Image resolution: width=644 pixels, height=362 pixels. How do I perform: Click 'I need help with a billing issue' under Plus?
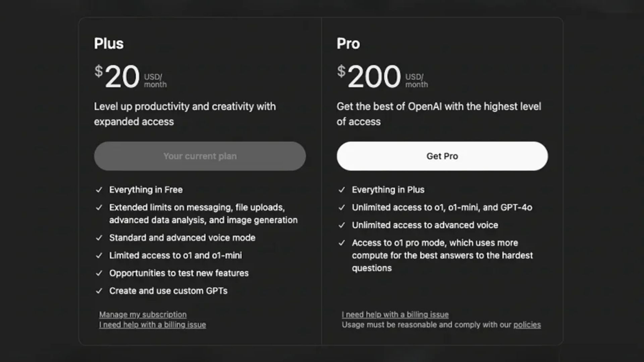tap(153, 324)
